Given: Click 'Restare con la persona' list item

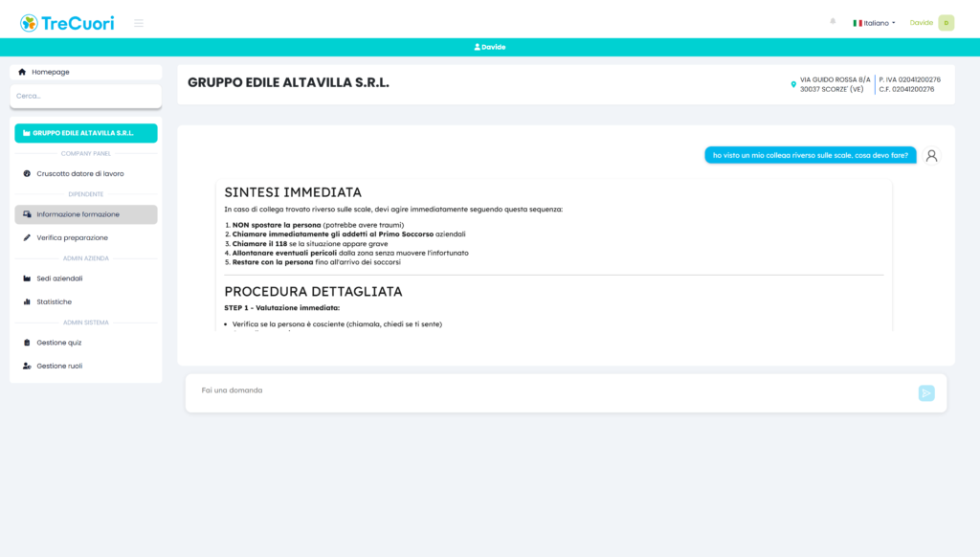Looking at the screenshot, I should [316, 262].
